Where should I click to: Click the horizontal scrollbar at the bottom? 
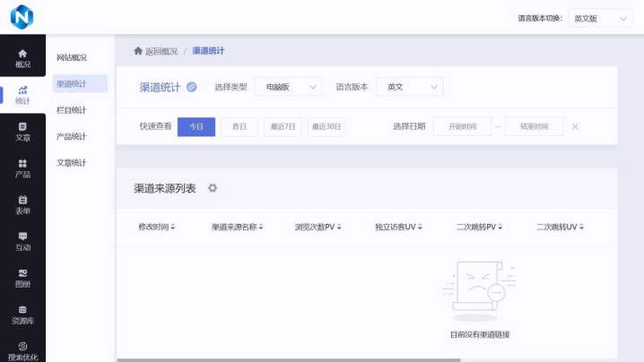click(287, 359)
